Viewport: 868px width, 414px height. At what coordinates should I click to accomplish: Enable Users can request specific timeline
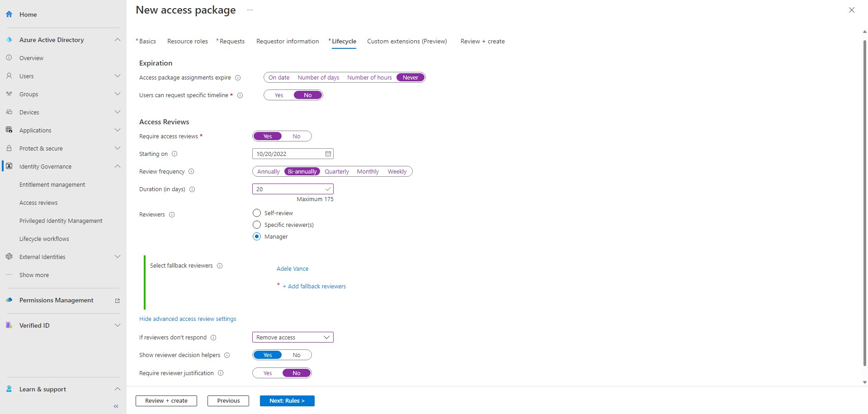point(279,95)
